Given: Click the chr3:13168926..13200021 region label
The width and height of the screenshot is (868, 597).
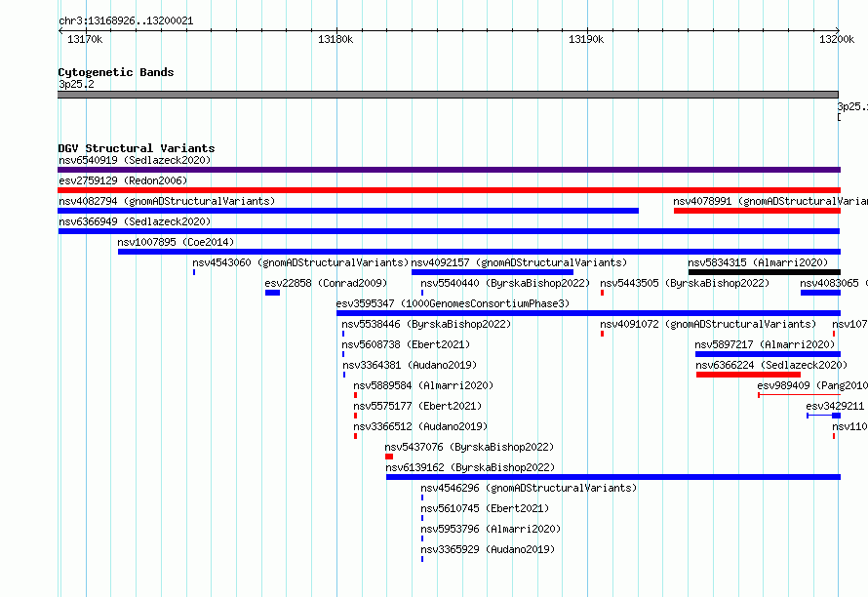Looking at the screenshot, I should tap(126, 20).
